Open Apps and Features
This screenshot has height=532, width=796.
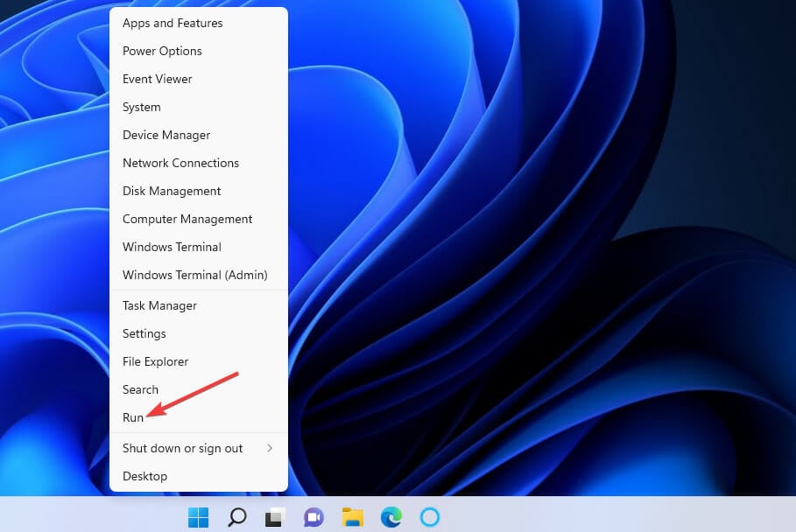(x=172, y=23)
